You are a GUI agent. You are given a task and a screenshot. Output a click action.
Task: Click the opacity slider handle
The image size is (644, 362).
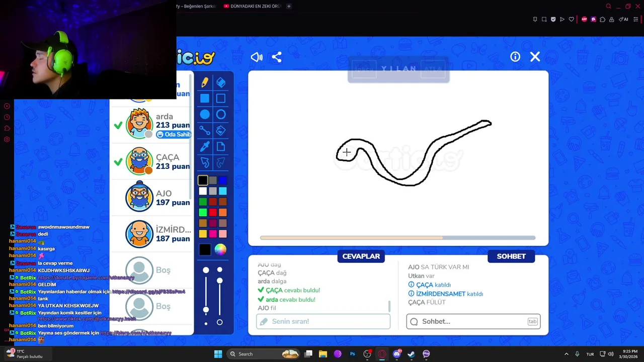click(x=219, y=281)
